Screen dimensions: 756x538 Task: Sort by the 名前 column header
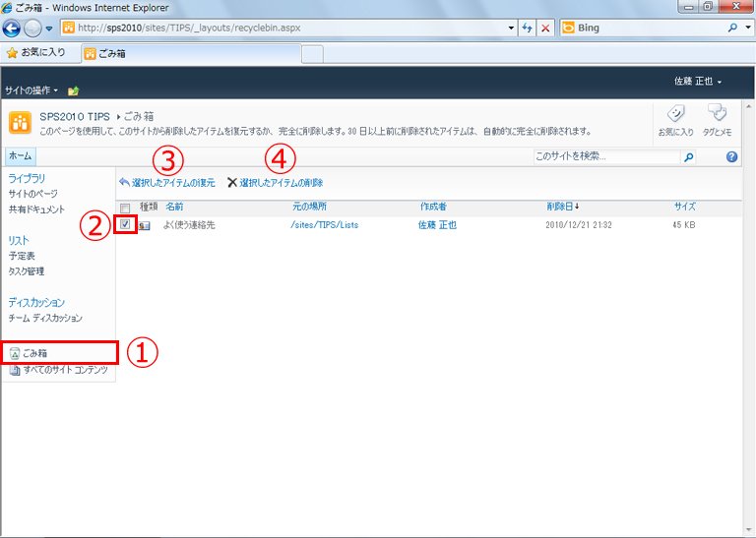coord(174,207)
